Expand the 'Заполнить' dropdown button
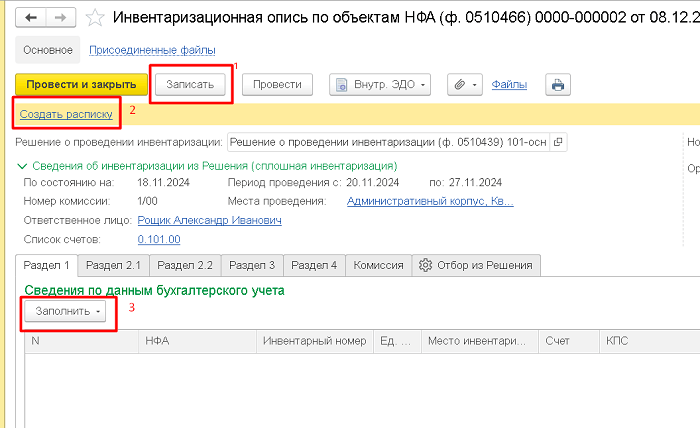 64,311
